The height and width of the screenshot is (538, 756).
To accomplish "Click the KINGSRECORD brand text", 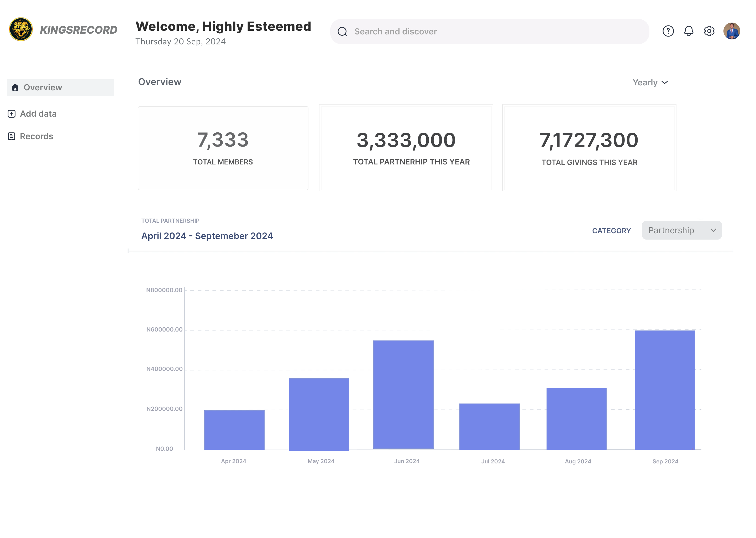I will tap(79, 30).
